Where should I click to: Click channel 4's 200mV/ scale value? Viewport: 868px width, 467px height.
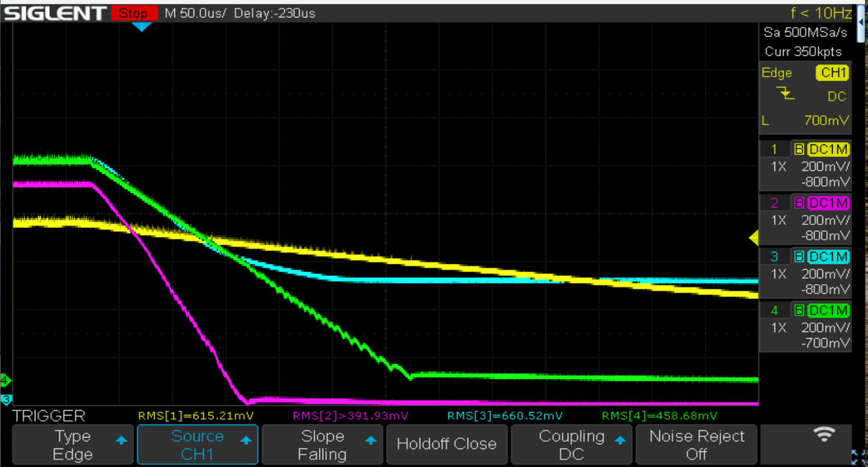pyautogui.click(x=825, y=329)
